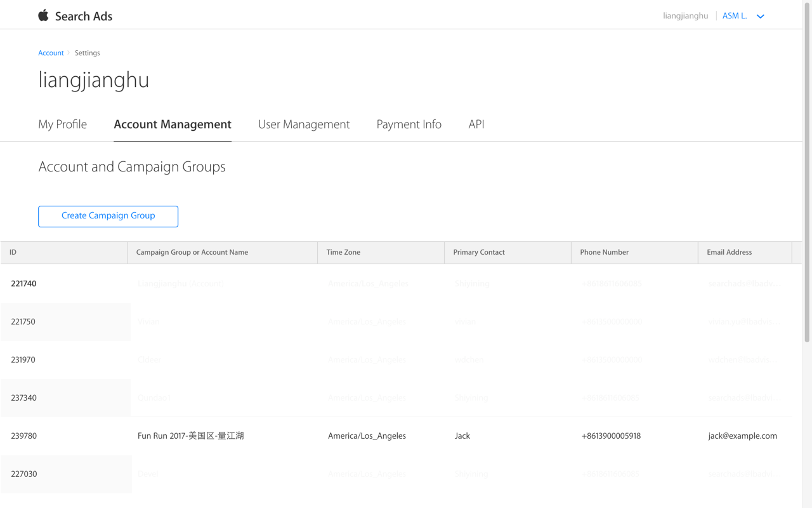Select the row with ID 221740

tap(23, 284)
